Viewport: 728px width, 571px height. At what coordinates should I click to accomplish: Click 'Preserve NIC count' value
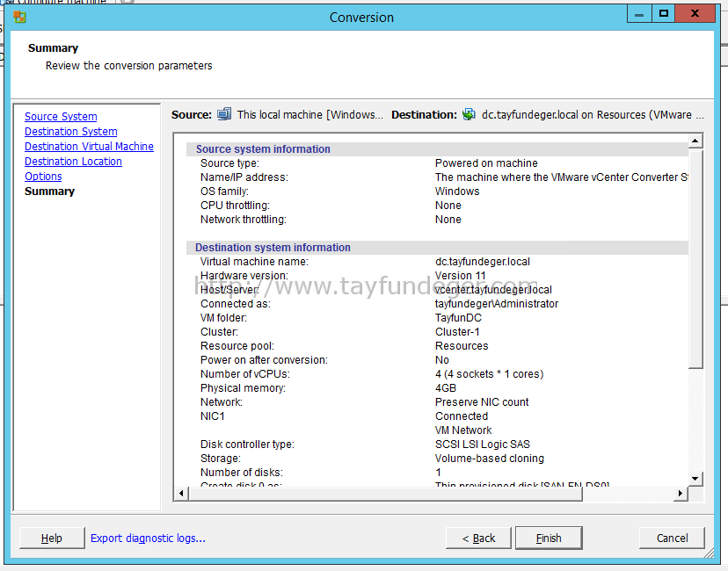(482, 402)
